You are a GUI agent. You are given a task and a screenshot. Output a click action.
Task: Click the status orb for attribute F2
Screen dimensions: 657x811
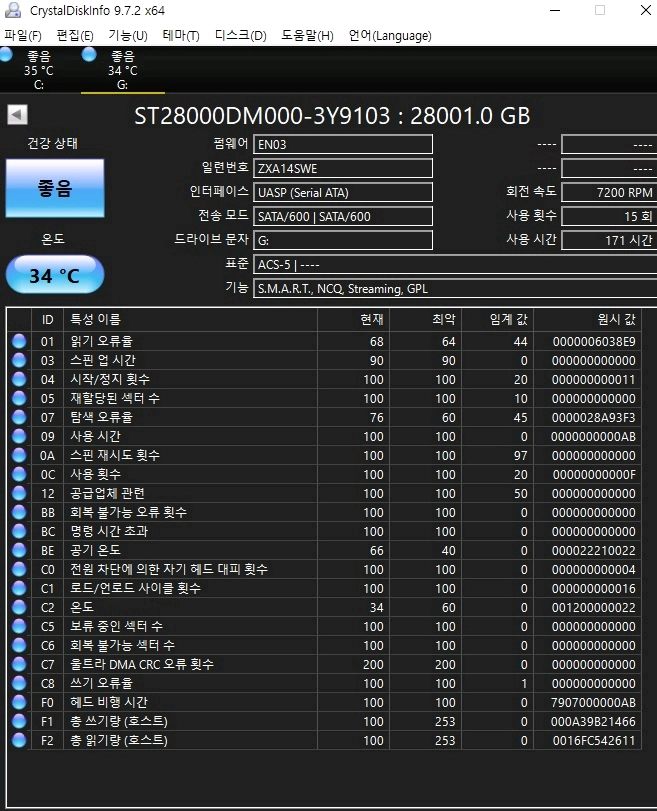coord(19,740)
